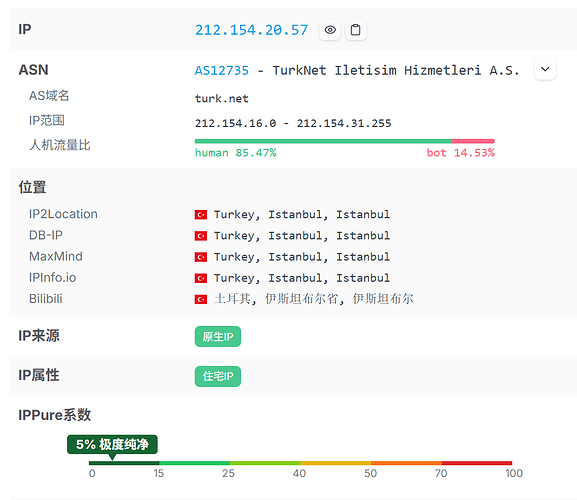The width and height of the screenshot is (577, 500).
Task: Click the Turkey flag next to IP2Location
Action: (x=201, y=214)
